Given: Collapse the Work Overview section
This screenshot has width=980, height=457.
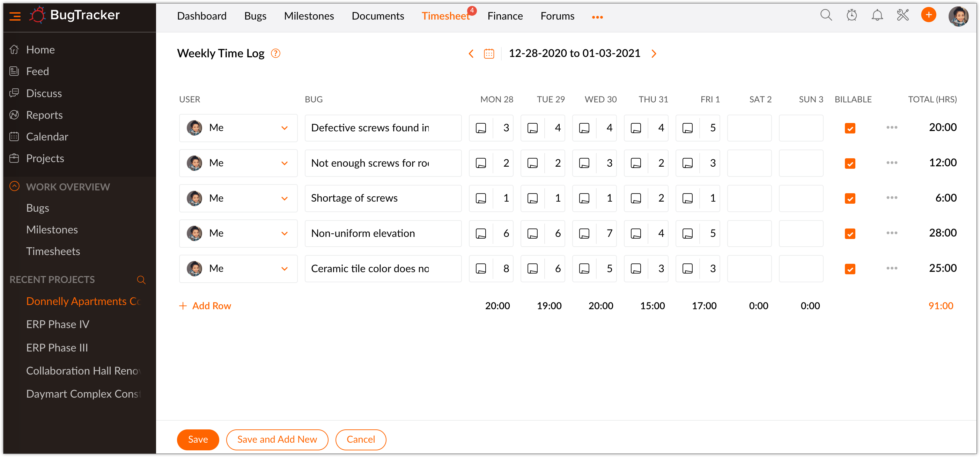Looking at the screenshot, I should tap(14, 187).
